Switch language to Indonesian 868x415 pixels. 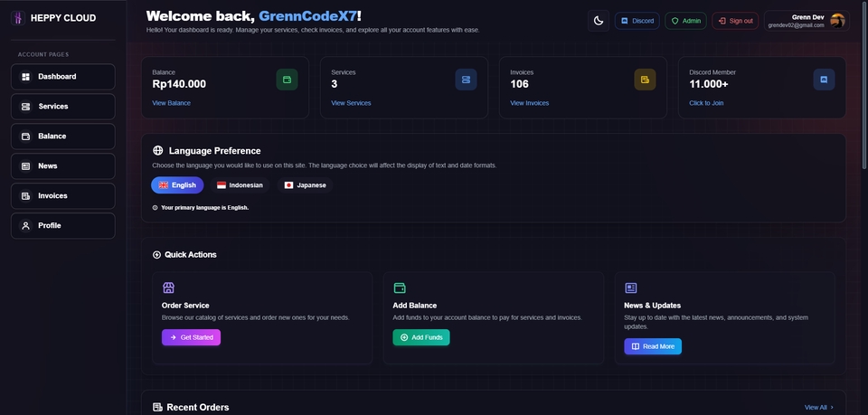coord(240,185)
